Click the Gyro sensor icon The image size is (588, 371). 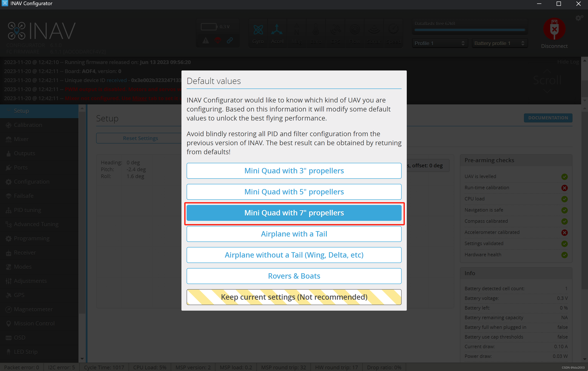coord(258,30)
